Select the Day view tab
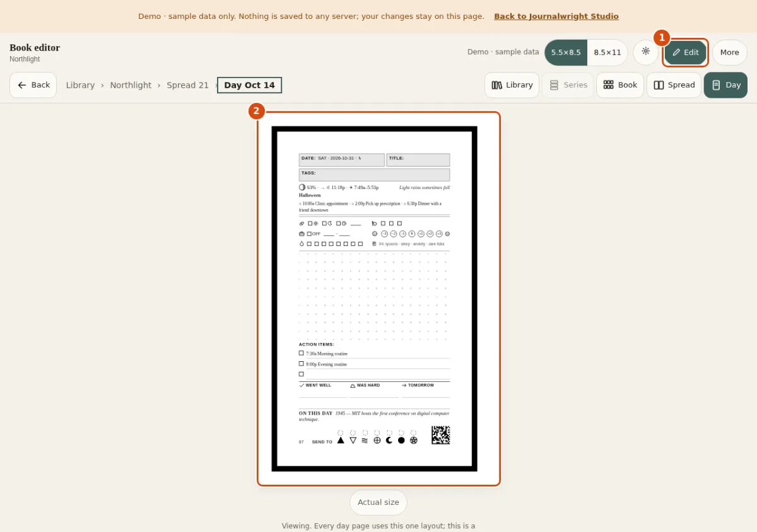Screen dimensions: 757x532 pyautogui.click(x=725, y=85)
